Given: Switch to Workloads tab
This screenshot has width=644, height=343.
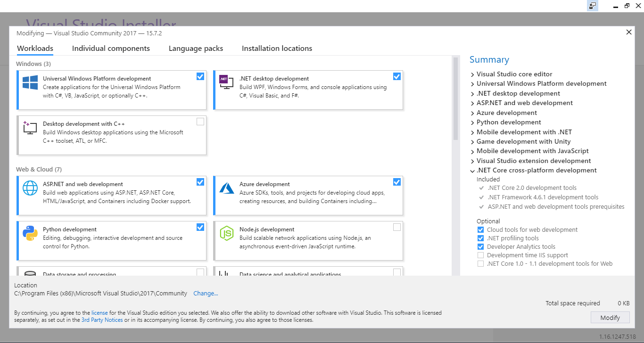Looking at the screenshot, I should tap(35, 49).
